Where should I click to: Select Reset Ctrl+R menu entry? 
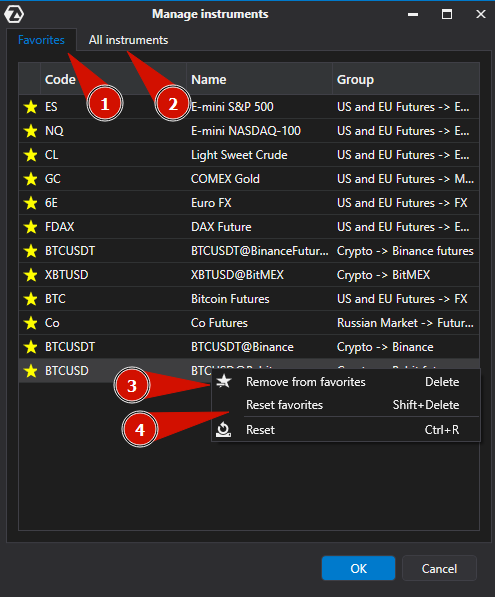pyautogui.click(x=346, y=430)
